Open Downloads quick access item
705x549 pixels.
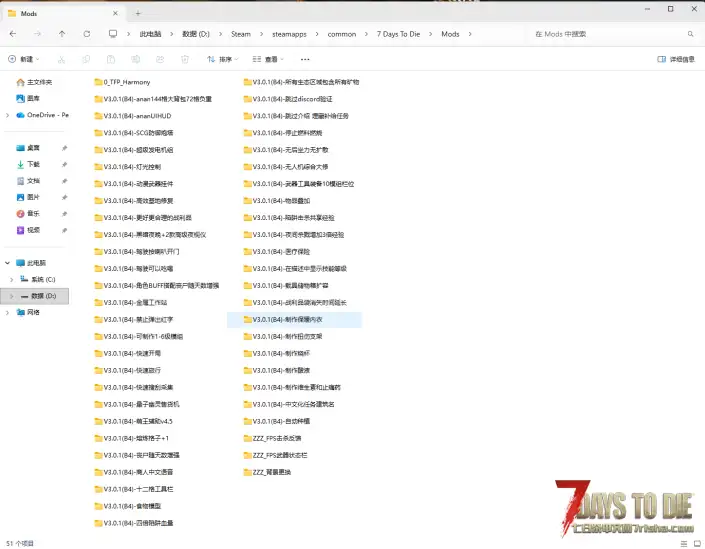coord(28,165)
